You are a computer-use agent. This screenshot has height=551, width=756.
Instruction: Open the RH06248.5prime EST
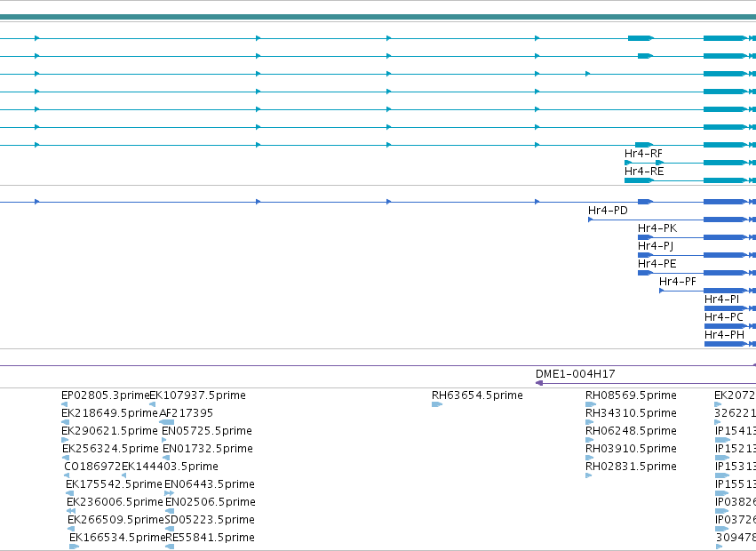click(631, 431)
